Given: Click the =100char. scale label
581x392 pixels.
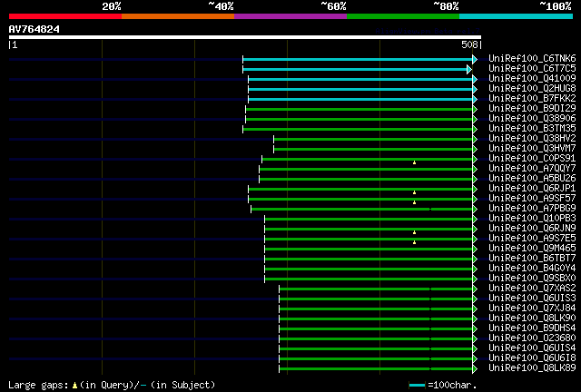Looking at the screenshot, I should pyautogui.click(x=452, y=385).
